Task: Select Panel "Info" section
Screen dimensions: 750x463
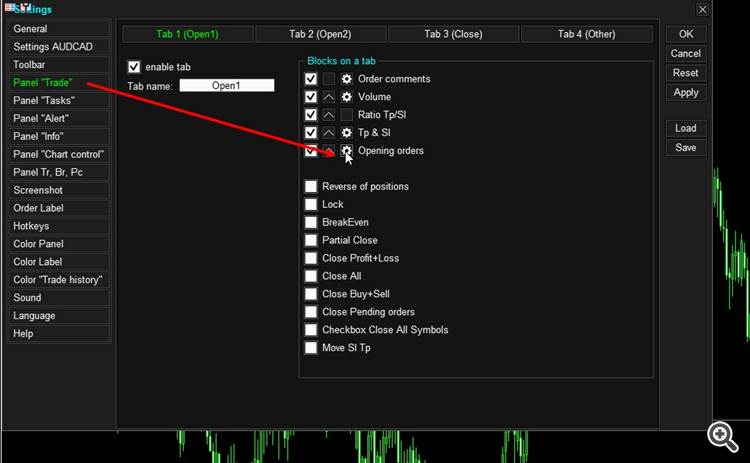Action: 59,136
